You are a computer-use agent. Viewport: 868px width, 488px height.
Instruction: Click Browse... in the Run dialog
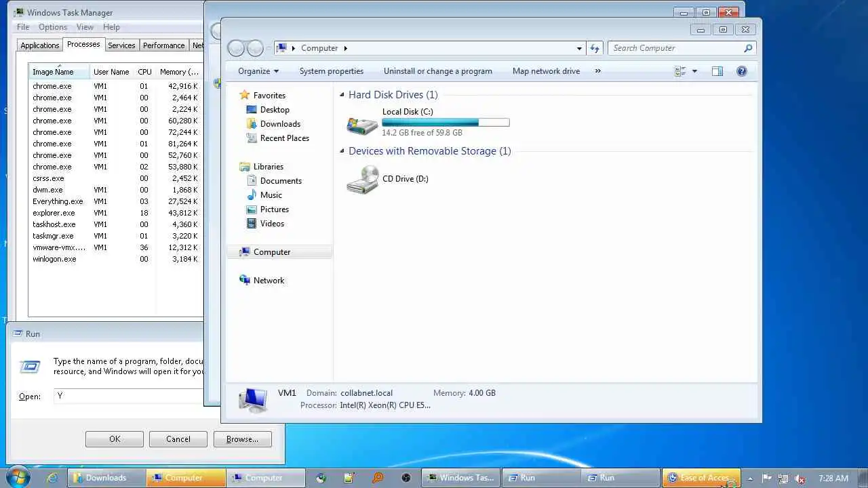point(242,439)
